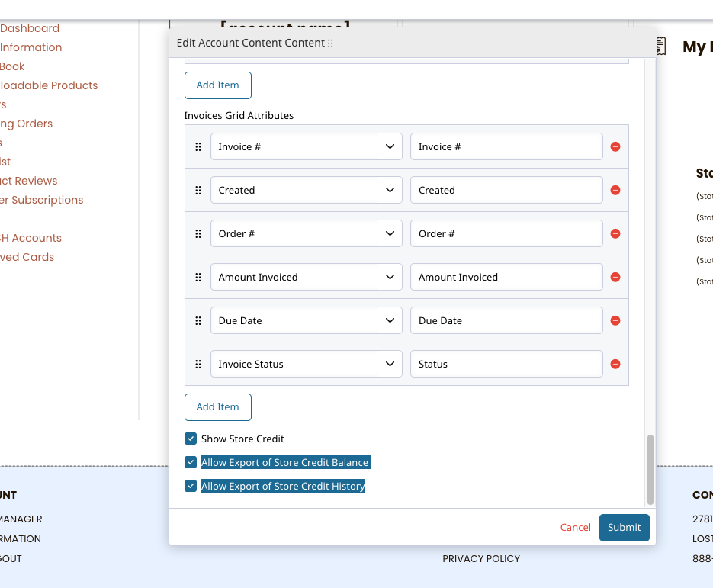Open the Invoice # attribute dropdown
Screen dimensions: 713x588
pos(307,146)
